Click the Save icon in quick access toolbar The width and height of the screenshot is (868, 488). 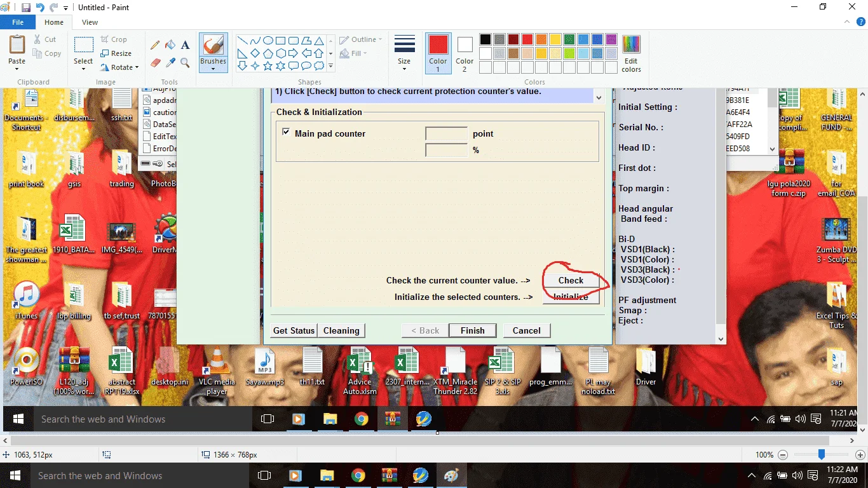tap(26, 8)
